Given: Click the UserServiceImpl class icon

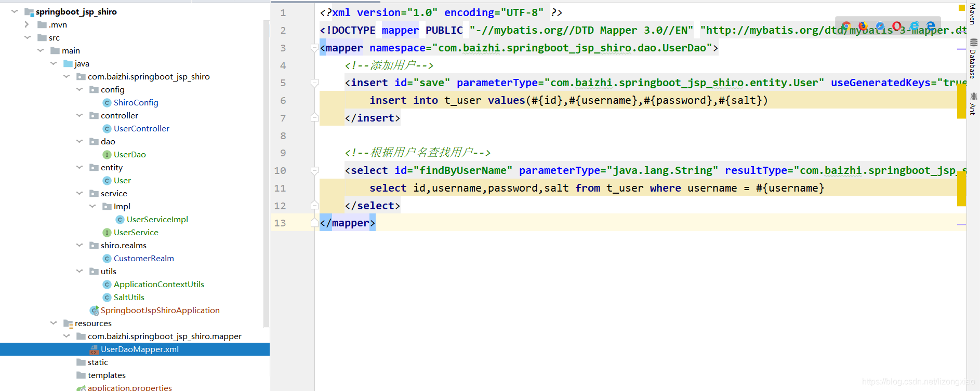Looking at the screenshot, I should tap(120, 220).
